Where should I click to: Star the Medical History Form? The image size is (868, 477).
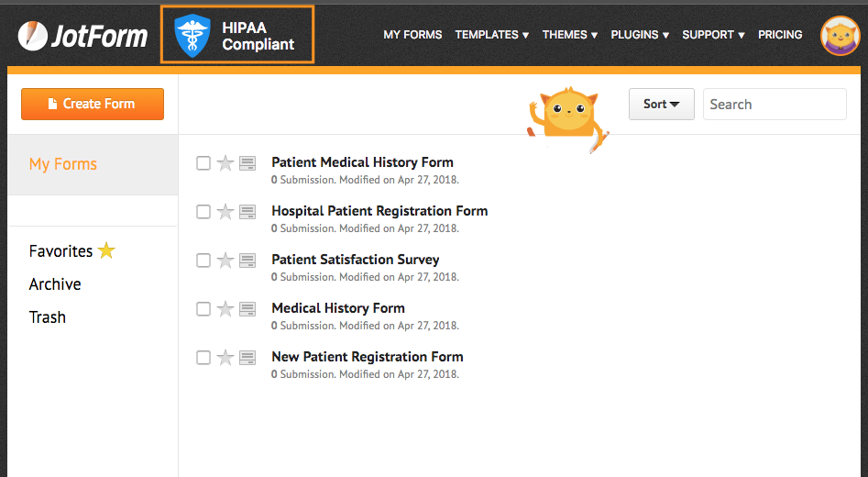click(225, 309)
